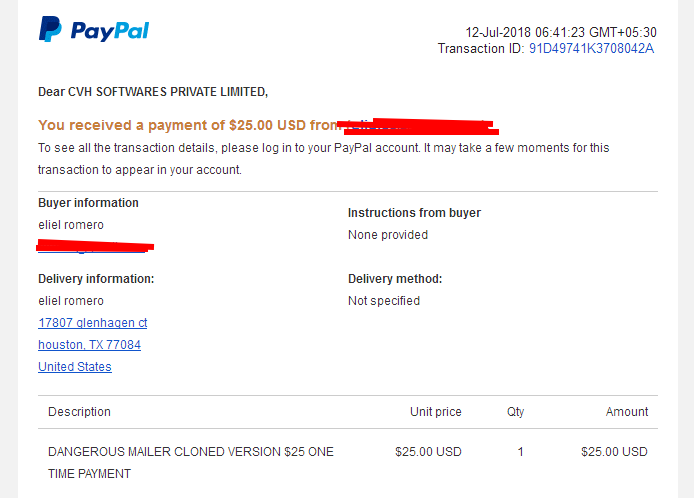
Task: Open the 17807 glenhagen ct address link
Action: pos(93,323)
